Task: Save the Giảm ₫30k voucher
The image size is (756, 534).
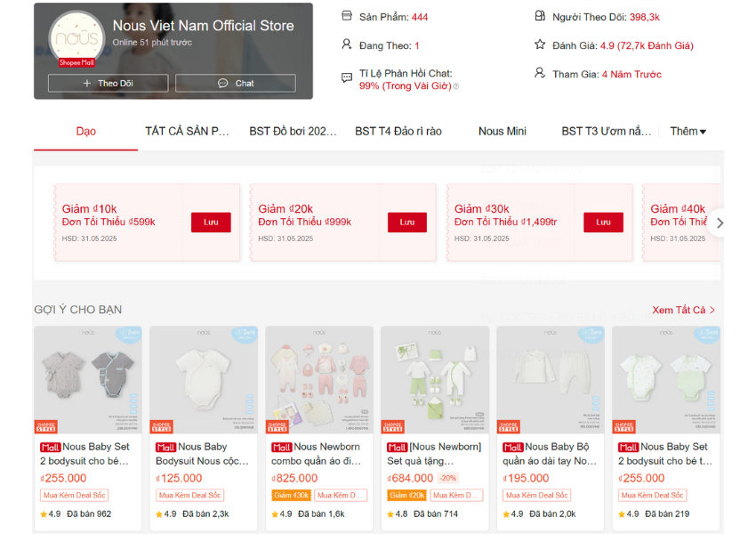Action: (x=603, y=222)
